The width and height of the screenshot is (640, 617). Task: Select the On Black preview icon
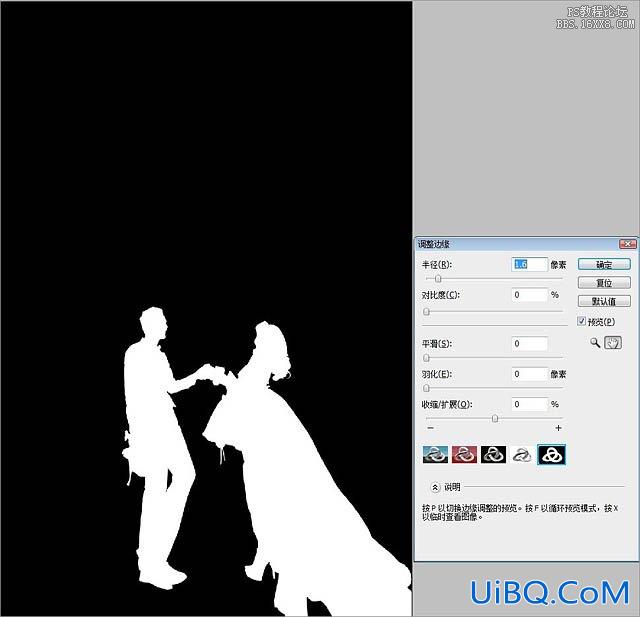pyautogui.click(x=493, y=454)
